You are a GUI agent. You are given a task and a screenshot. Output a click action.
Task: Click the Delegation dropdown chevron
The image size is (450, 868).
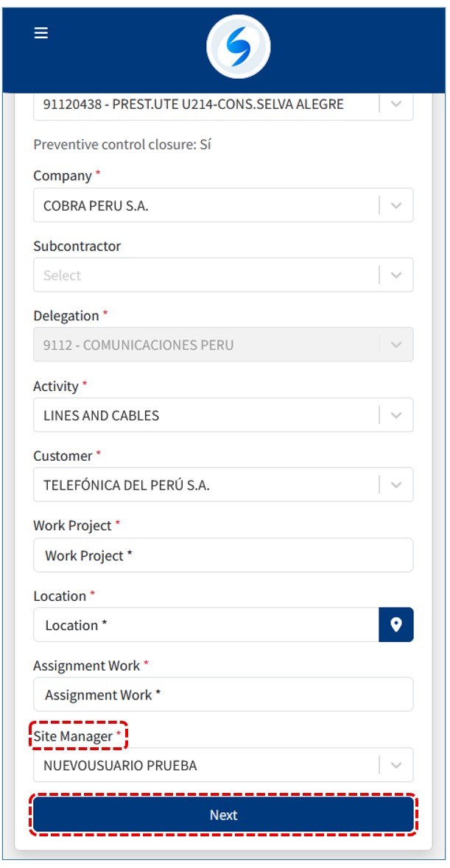click(x=396, y=345)
